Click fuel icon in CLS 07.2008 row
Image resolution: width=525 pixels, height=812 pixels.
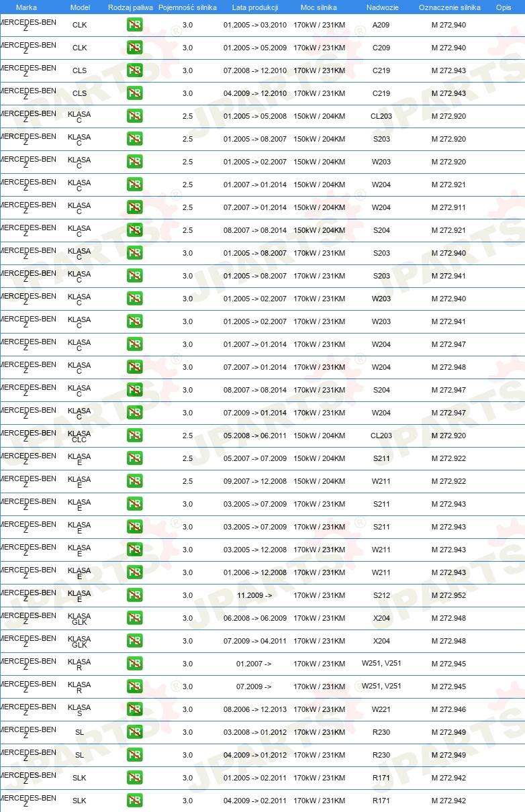[134, 71]
